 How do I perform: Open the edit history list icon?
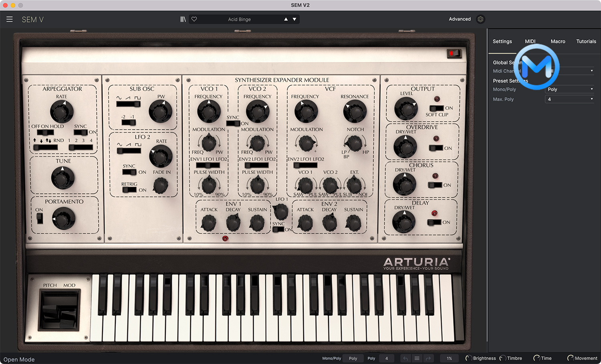click(417, 358)
